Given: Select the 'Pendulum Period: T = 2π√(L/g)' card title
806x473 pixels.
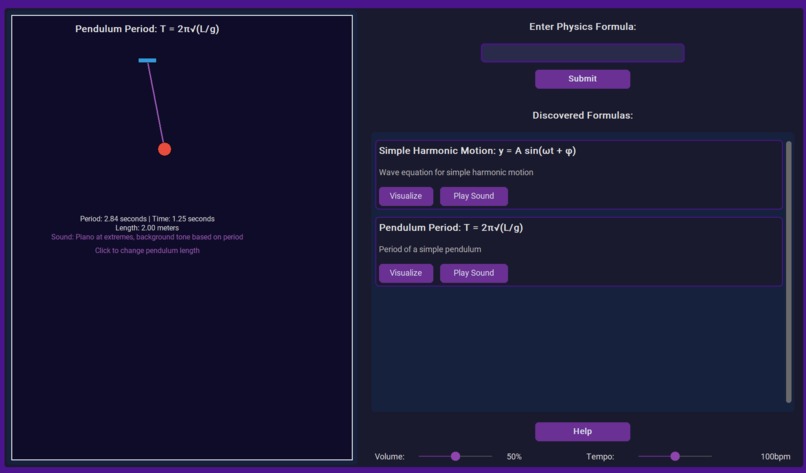Looking at the screenshot, I should (451, 227).
